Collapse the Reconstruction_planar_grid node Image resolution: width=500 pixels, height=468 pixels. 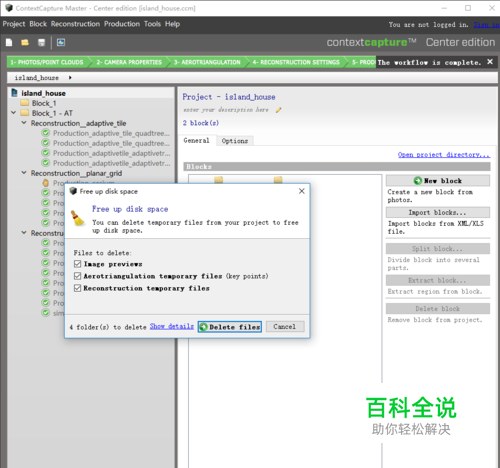pos(24,173)
